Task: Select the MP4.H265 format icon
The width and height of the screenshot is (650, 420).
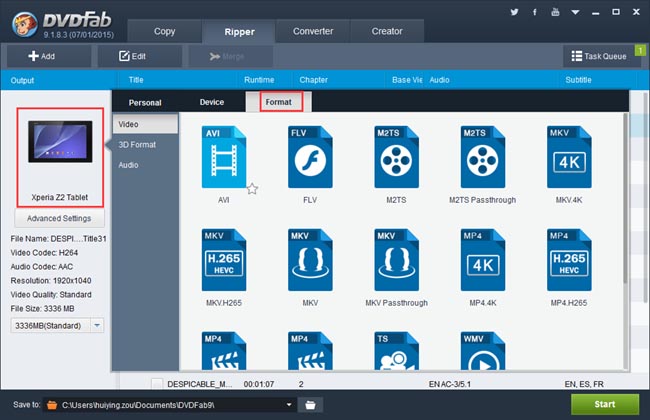Action: pyautogui.click(x=569, y=260)
